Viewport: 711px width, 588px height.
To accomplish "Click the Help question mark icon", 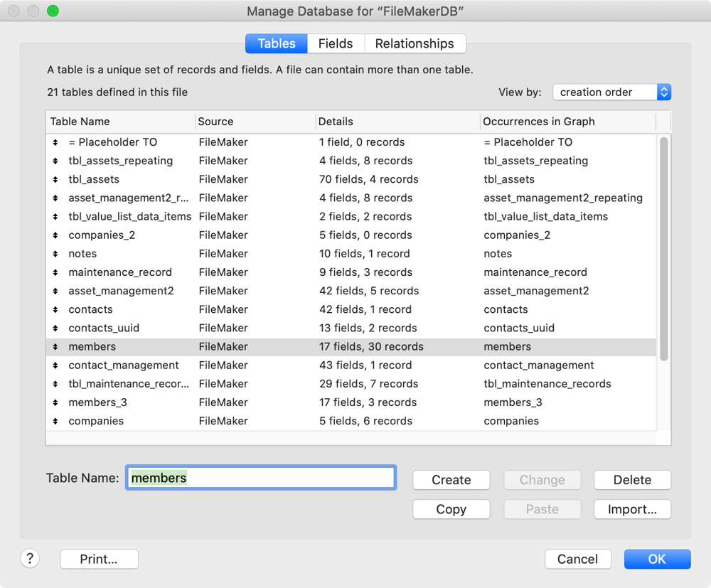I will pos(30,558).
